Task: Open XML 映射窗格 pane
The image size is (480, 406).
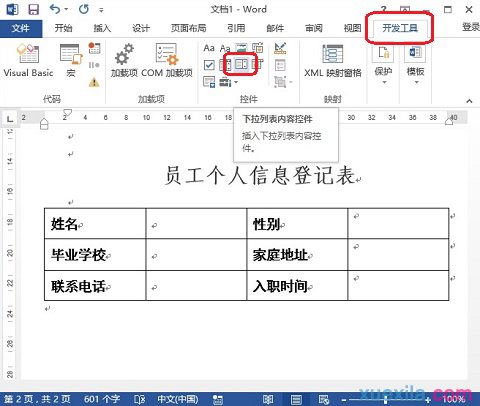Action: point(333,61)
